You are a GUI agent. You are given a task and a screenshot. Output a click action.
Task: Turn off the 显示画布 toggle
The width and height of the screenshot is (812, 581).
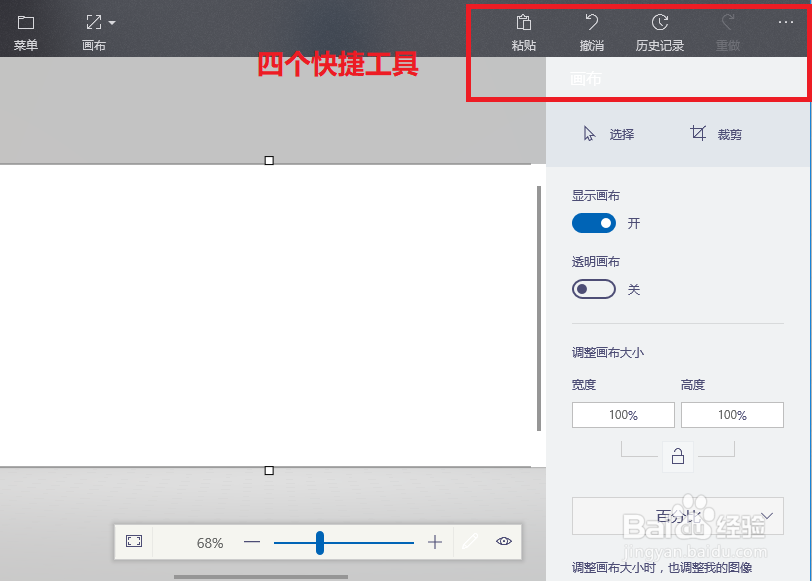click(x=594, y=223)
